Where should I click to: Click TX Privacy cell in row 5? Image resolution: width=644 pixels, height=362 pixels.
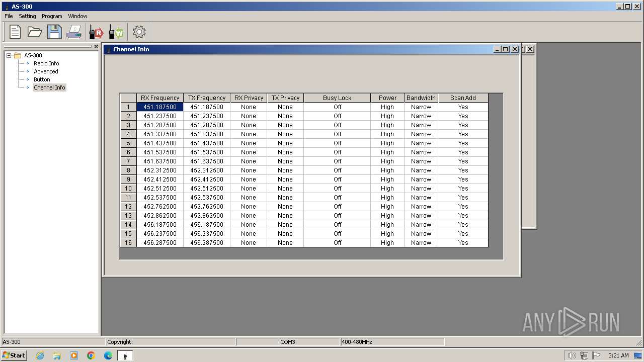tap(285, 143)
